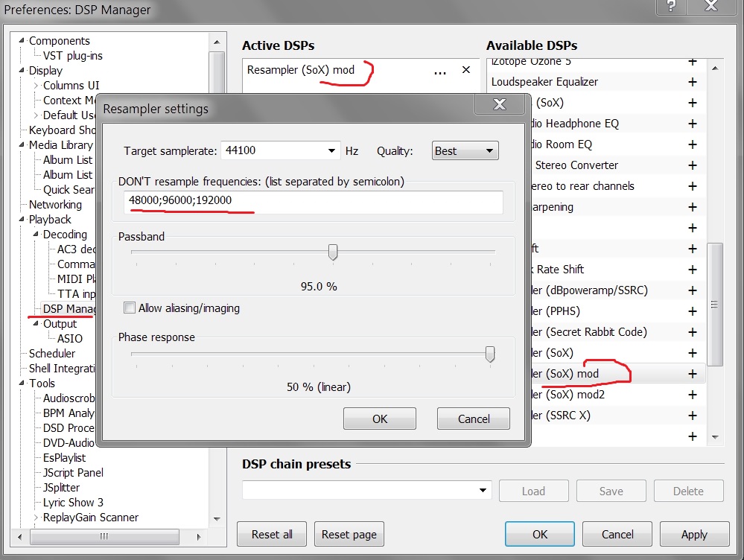Click the Phase response slider handle
744x560 pixels.
(x=490, y=354)
